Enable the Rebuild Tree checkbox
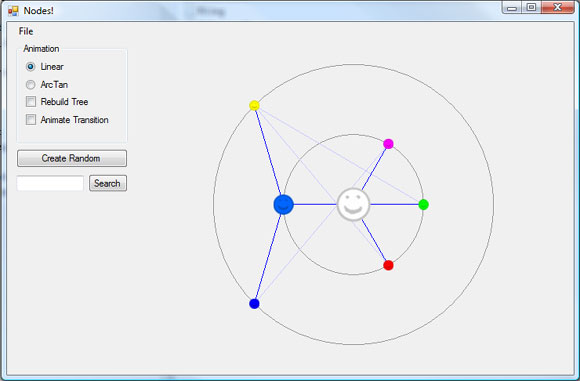This screenshot has width=580, height=381. [31, 102]
